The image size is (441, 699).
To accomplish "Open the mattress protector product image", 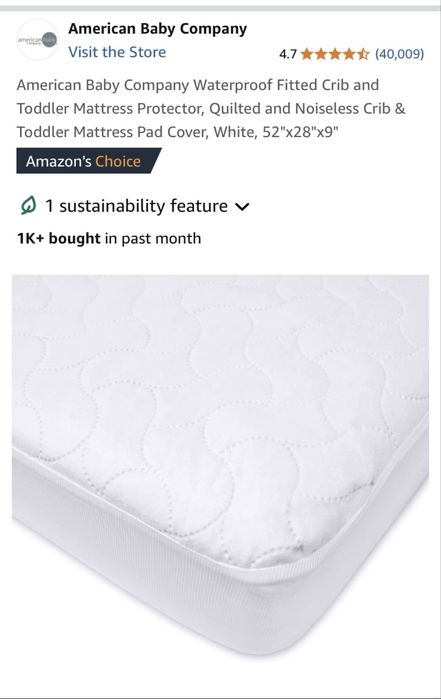I will [220, 465].
